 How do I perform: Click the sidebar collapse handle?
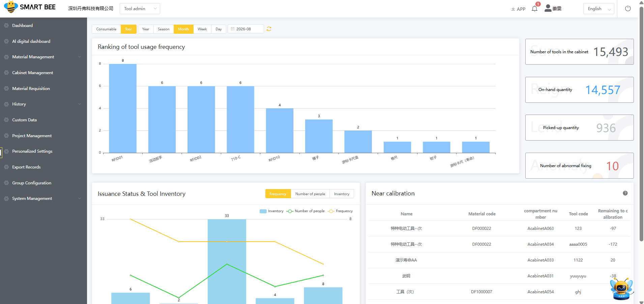click(1, 152)
